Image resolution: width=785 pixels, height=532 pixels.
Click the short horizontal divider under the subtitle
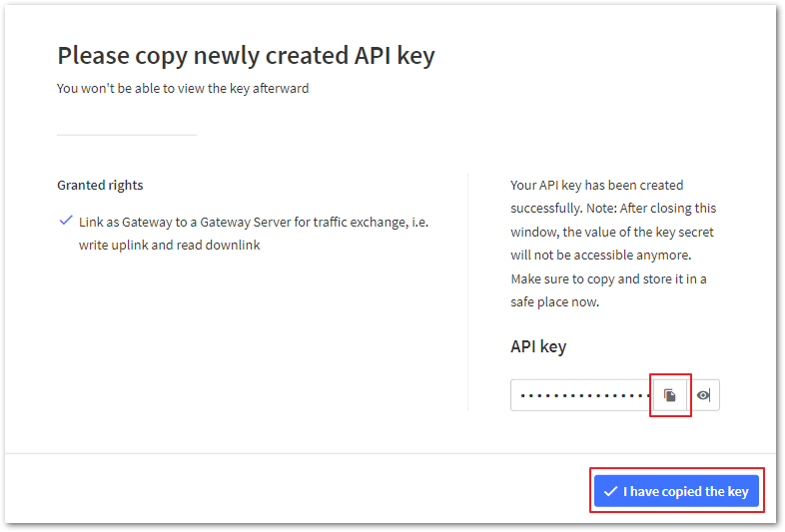(x=127, y=135)
